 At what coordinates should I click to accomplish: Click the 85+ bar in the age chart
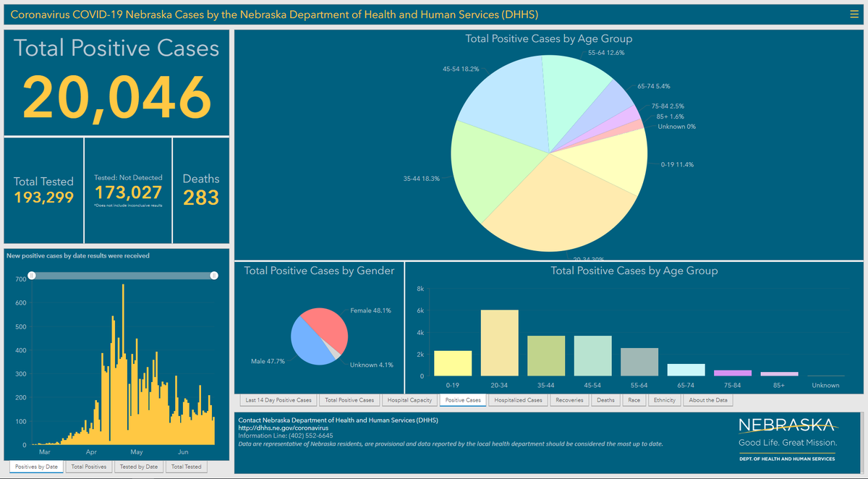[779, 374]
